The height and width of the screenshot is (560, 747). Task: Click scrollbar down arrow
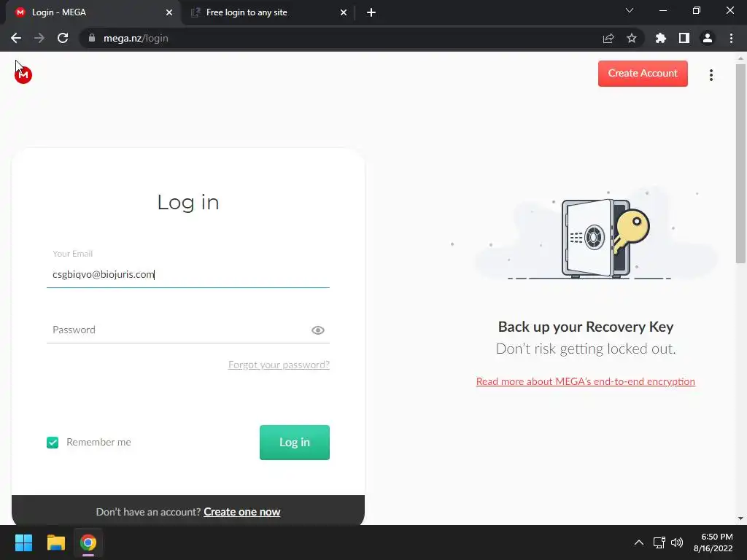click(740, 518)
